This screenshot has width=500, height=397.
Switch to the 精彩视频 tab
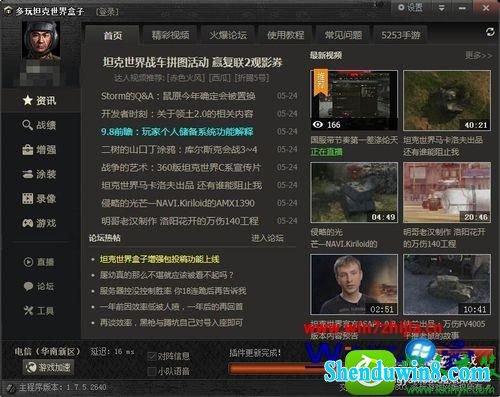pyautogui.click(x=170, y=35)
